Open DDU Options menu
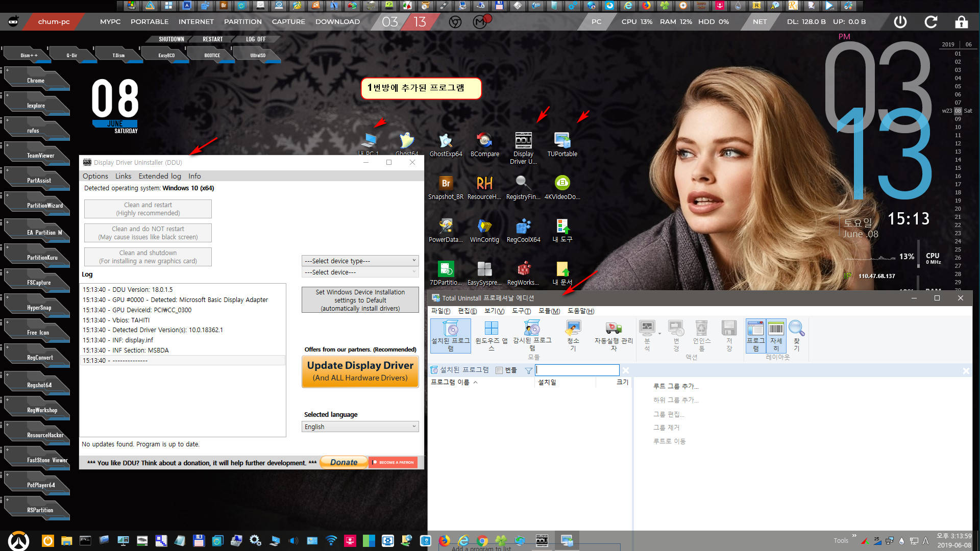This screenshot has width=980, height=551. pyautogui.click(x=95, y=176)
